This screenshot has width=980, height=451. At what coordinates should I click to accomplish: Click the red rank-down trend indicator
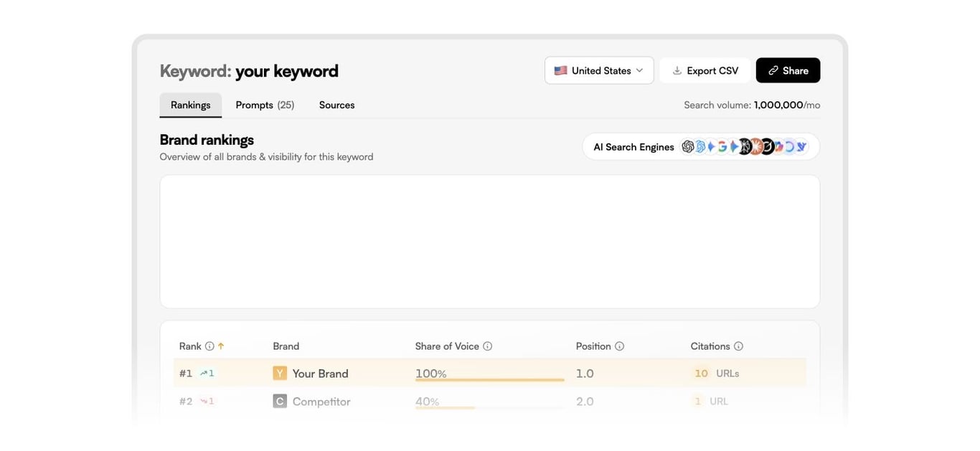click(x=207, y=402)
